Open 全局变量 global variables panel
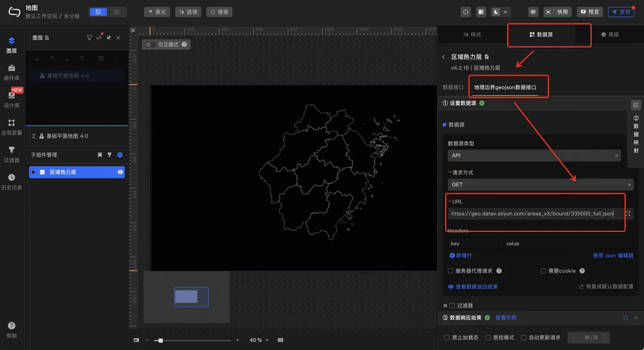 (x=11, y=127)
